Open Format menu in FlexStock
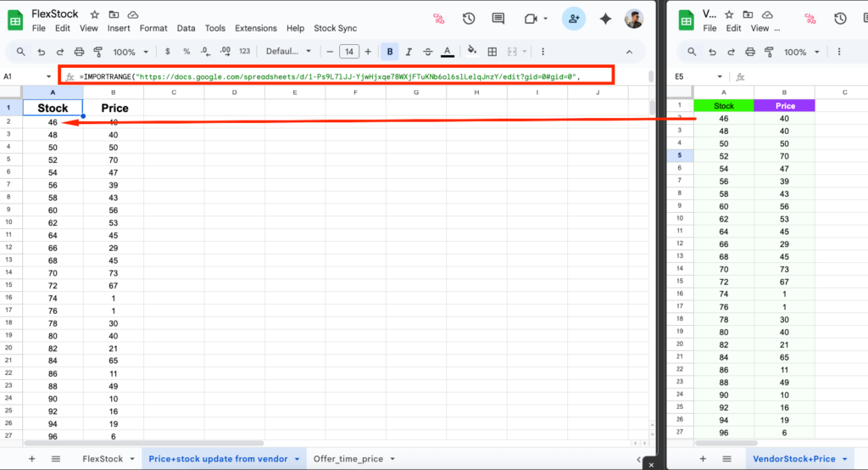 point(153,28)
